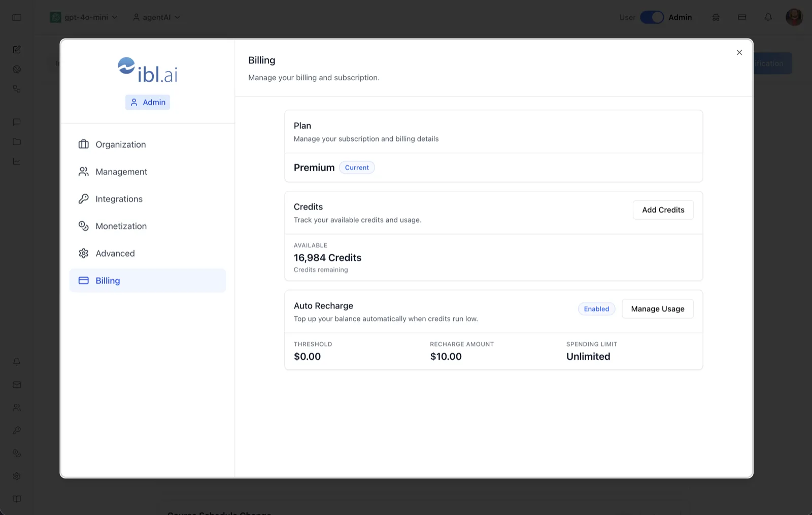Open the Advanced settings section
The image size is (812, 515).
[x=147, y=253]
